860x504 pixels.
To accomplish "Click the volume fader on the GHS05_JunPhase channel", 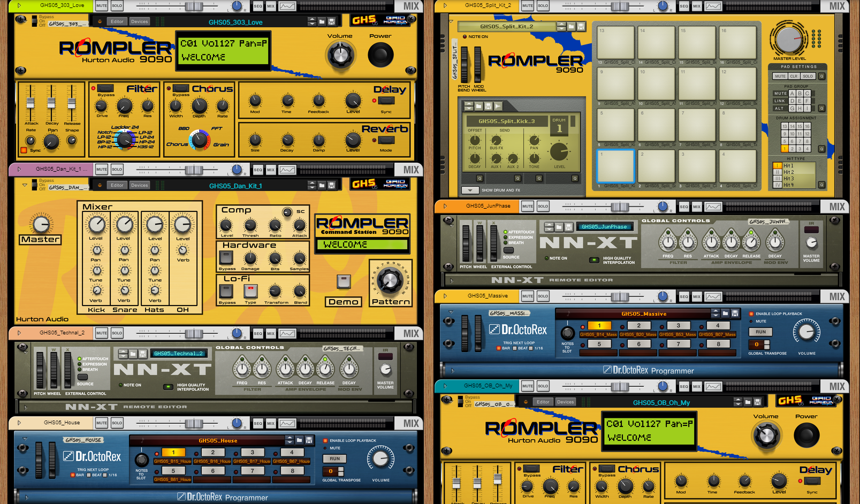I will (x=620, y=206).
